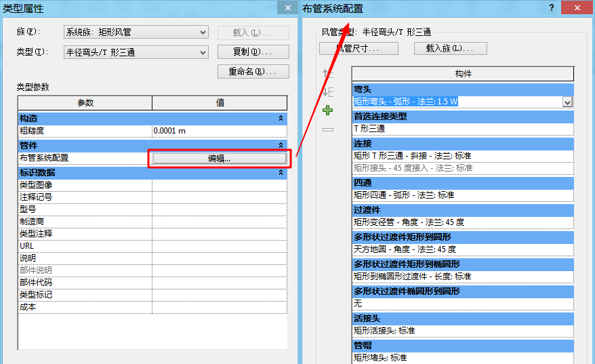595x364 pixels.
Task: Select 天方地圆 - 角度 - 法兰 row
Action: (463, 249)
